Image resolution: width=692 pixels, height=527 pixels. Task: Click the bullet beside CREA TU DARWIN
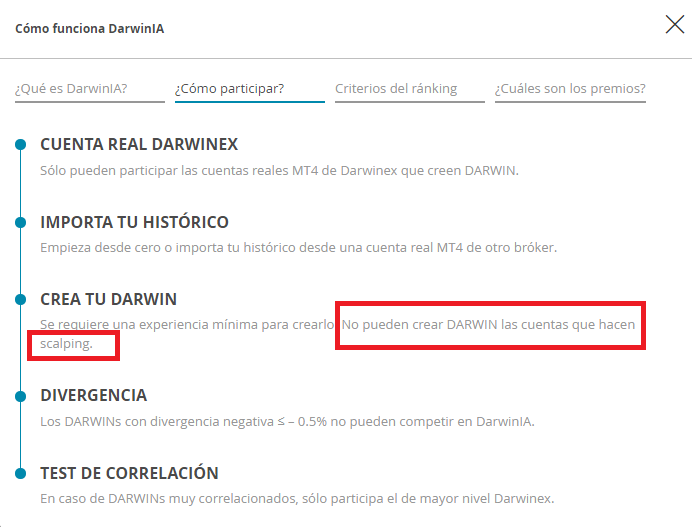[x=20, y=299]
